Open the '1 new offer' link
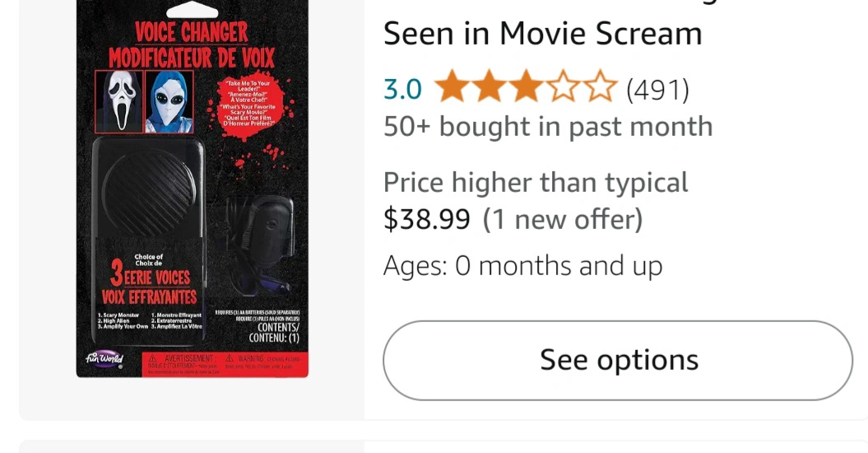 point(562,220)
